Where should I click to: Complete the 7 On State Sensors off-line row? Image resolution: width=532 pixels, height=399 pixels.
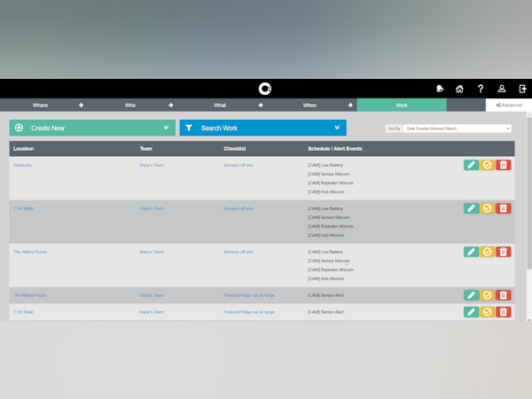pyautogui.click(x=487, y=208)
